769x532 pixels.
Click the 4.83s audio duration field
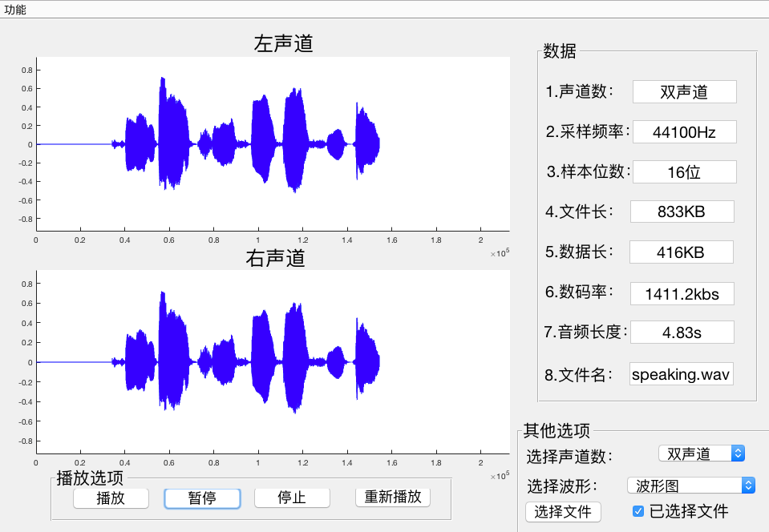684,332
